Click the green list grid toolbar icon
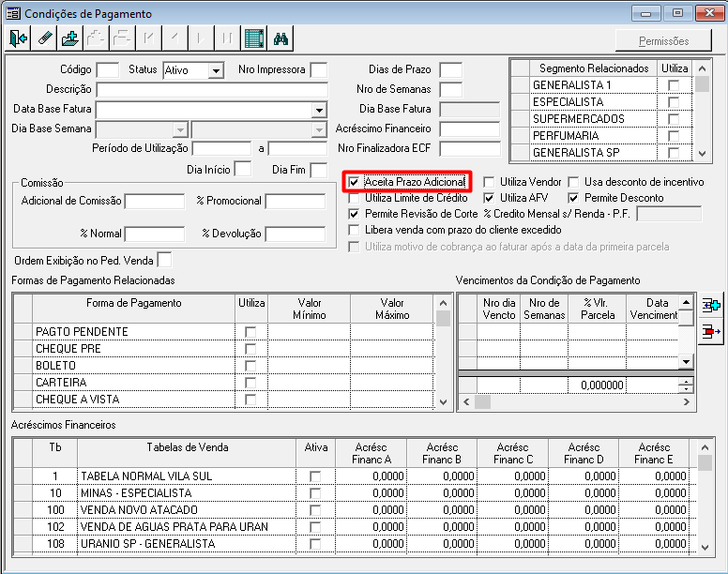The image size is (728, 574). [253, 38]
